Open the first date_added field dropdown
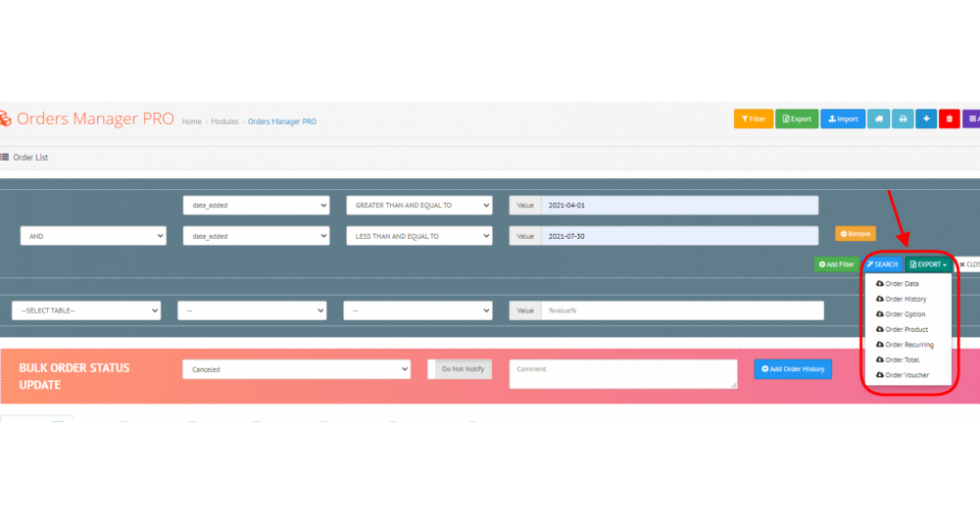Image resolution: width=980 pixels, height=524 pixels. [x=256, y=205]
